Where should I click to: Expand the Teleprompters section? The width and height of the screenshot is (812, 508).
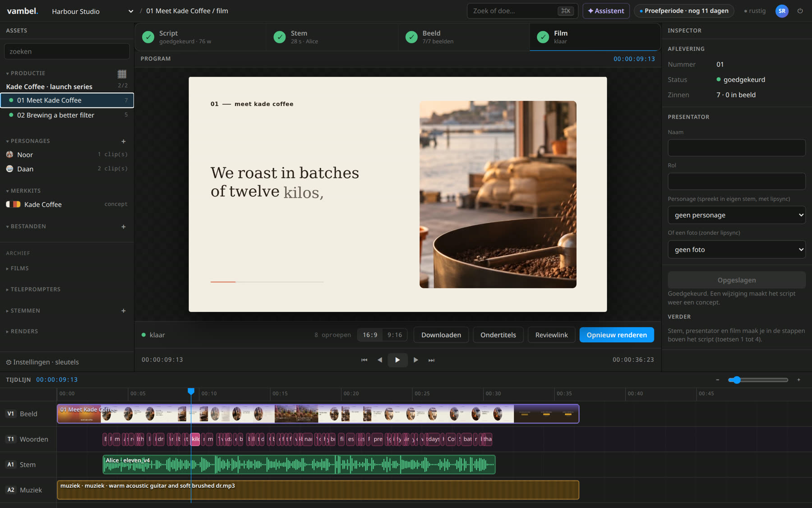33,290
